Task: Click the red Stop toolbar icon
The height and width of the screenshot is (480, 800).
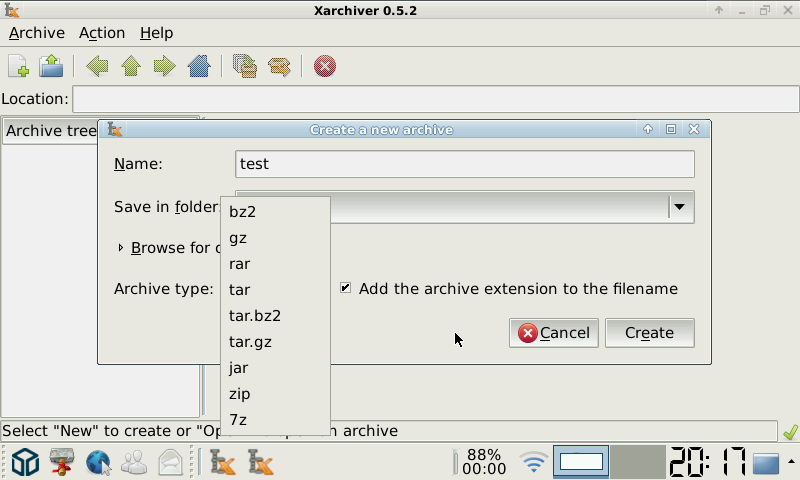Action: pyautogui.click(x=324, y=66)
